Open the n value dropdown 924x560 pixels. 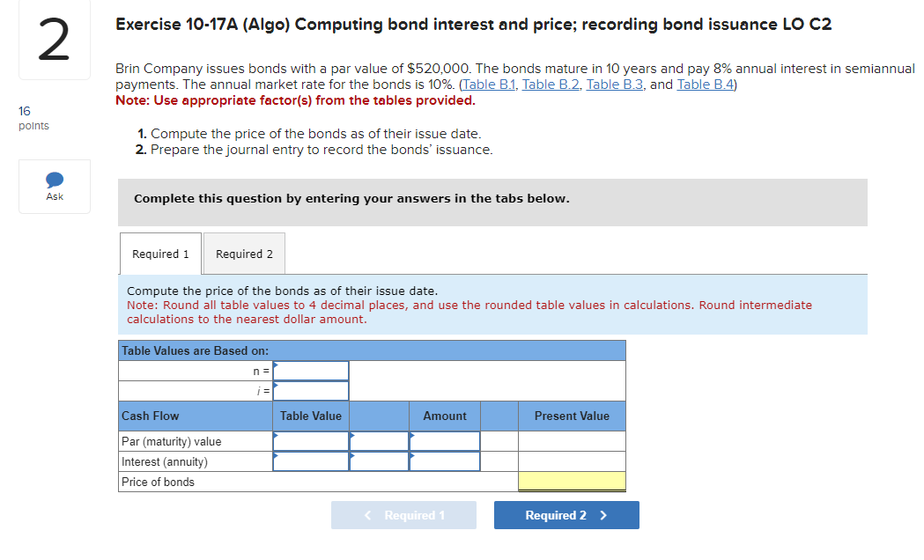click(x=310, y=370)
